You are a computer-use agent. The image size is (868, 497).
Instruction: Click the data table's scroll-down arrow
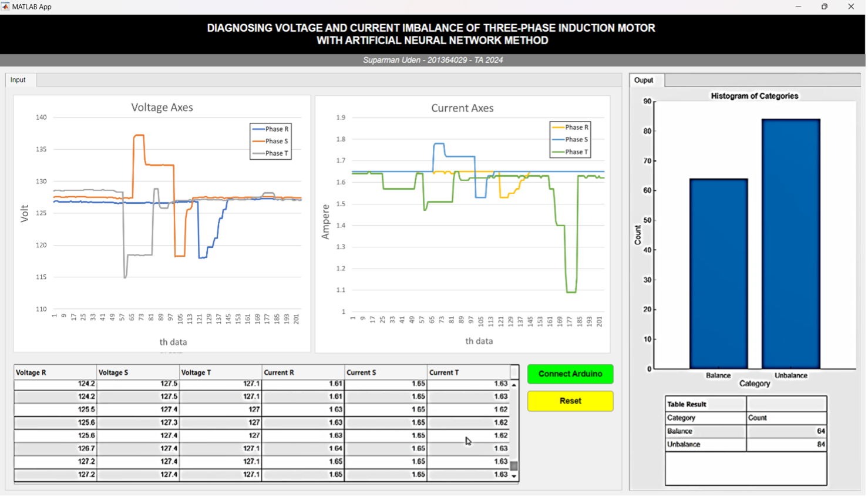click(515, 477)
